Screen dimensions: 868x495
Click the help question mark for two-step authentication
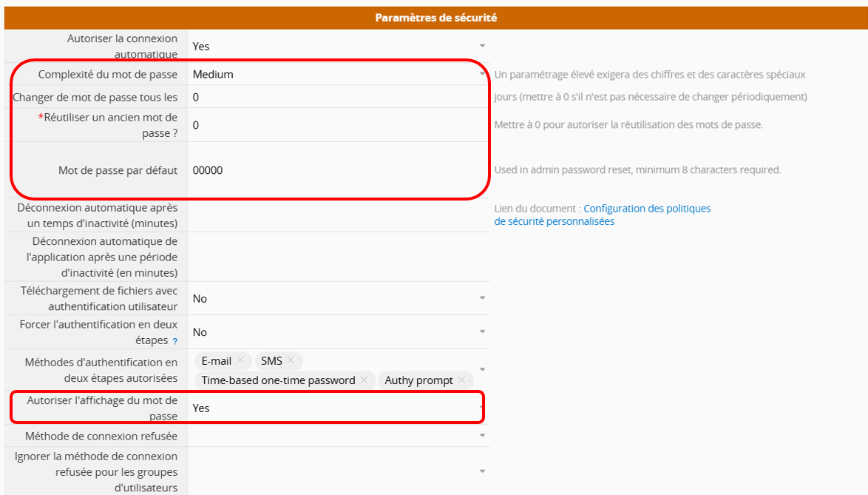point(175,341)
